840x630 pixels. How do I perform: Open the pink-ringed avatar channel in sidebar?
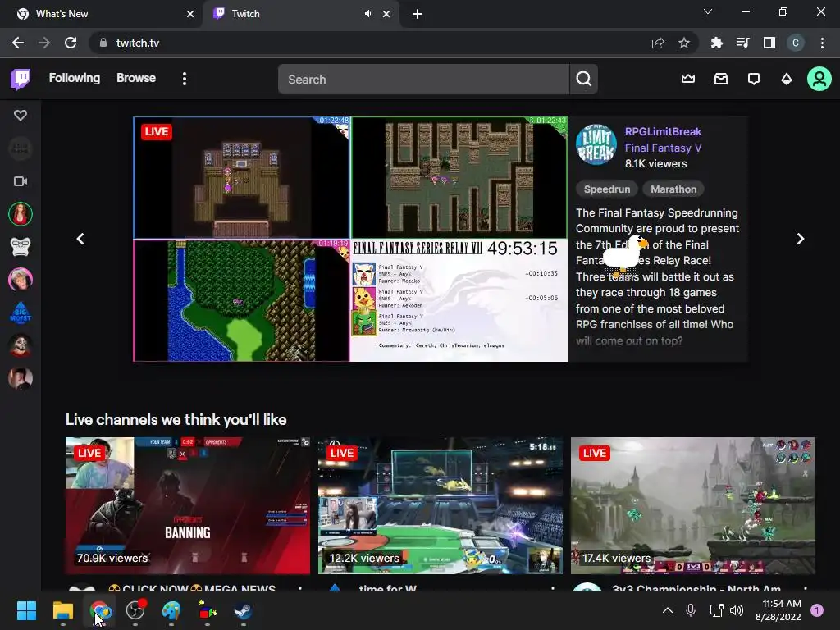click(21, 280)
